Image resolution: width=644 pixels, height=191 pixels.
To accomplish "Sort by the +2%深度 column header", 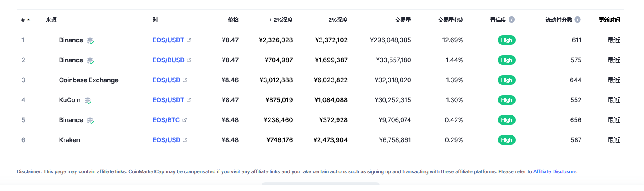I will (281, 20).
